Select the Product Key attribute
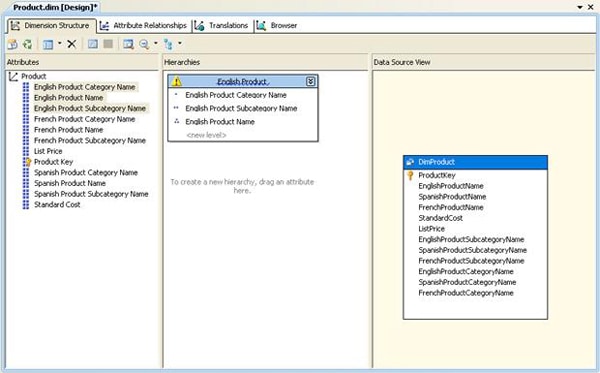 [x=53, y=162]
